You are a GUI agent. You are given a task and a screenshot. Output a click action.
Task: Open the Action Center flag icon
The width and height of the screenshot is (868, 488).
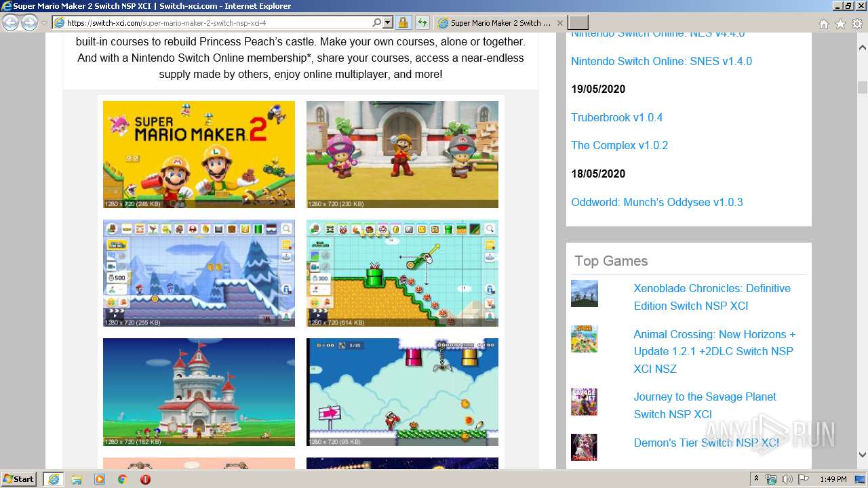804,479
